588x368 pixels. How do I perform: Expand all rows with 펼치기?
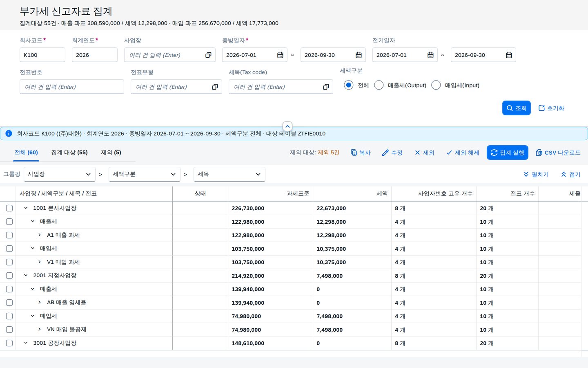tap(536, 174)
